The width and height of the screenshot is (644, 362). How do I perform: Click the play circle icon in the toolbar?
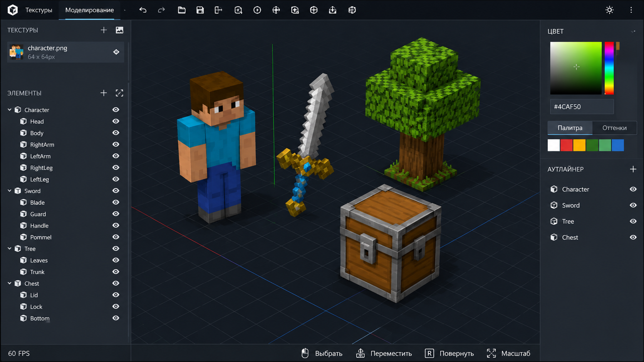point(257,10)
